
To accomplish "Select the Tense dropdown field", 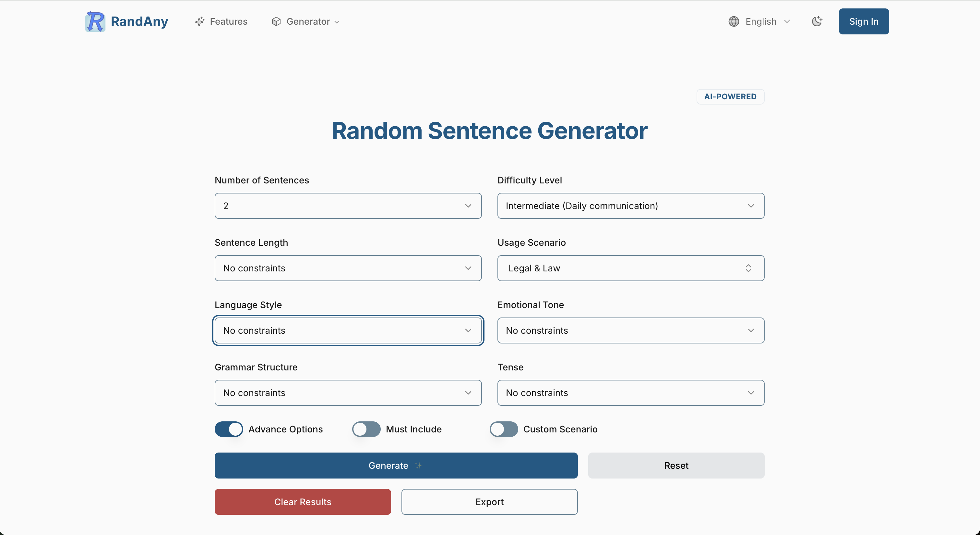I will (x=631, y=392).
